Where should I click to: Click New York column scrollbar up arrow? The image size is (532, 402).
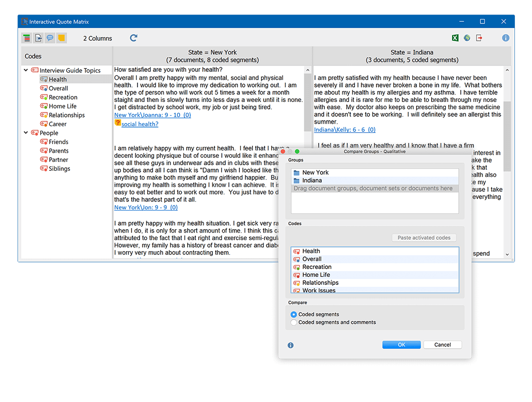pyautogui.click(x=308, y=70)
